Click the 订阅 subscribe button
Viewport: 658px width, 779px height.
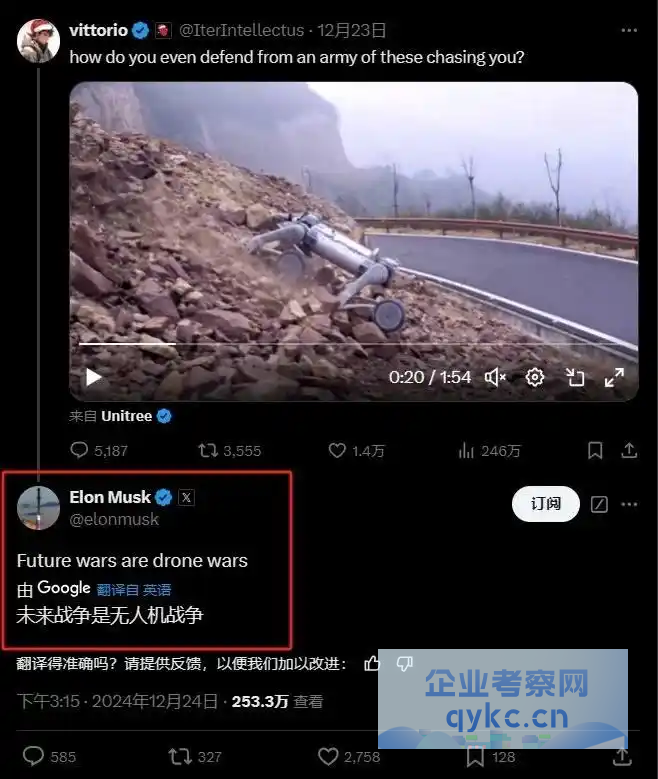[x=546, y=504]
